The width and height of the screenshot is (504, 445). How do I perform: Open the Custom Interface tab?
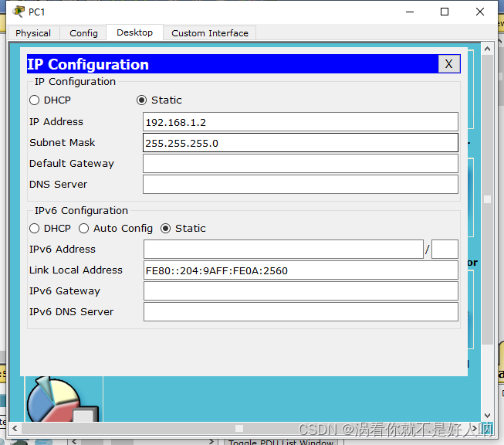point(210,33)
